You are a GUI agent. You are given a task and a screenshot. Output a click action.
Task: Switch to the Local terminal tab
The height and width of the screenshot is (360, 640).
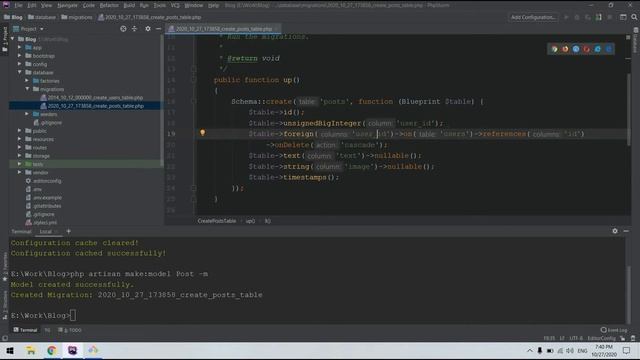(46, 231)
